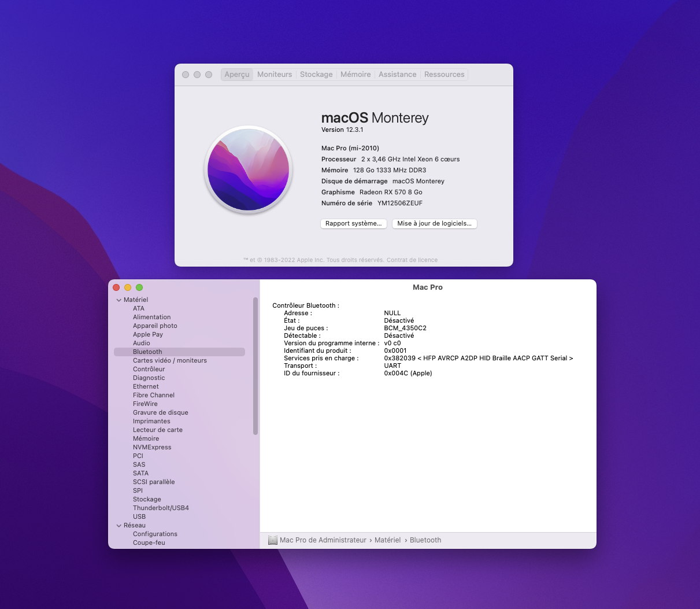Click the Mac icon in the path bar
This screenshot has width=700, height=609.
[273, 540]
